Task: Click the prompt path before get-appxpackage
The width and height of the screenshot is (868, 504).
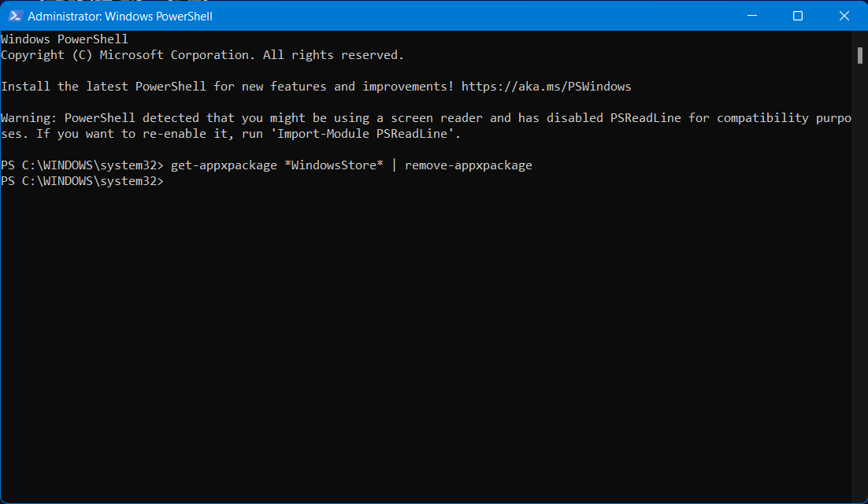Action: pyautogui.click(x=83, y=165)
